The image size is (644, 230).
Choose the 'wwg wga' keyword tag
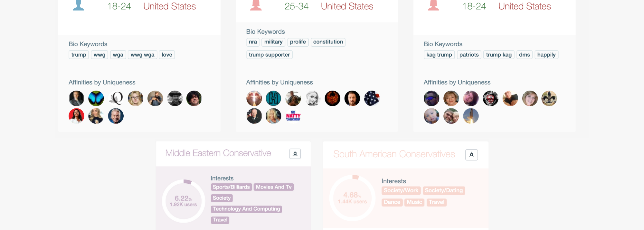click(x=142, y=55)
